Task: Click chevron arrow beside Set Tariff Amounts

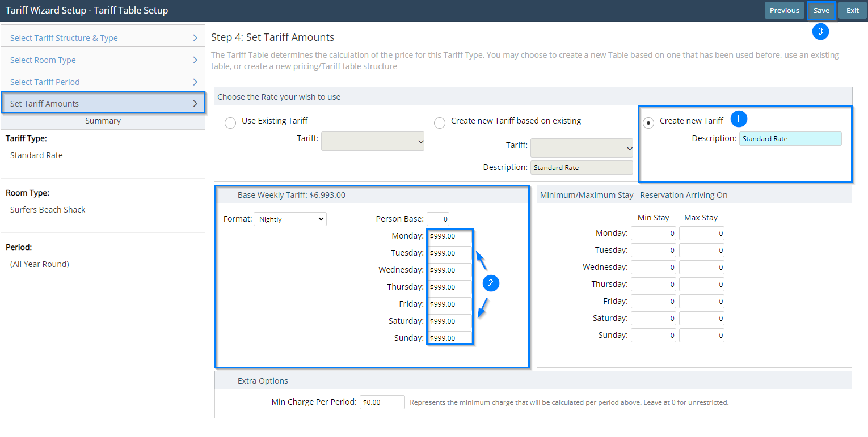Action: pos(195,104)
